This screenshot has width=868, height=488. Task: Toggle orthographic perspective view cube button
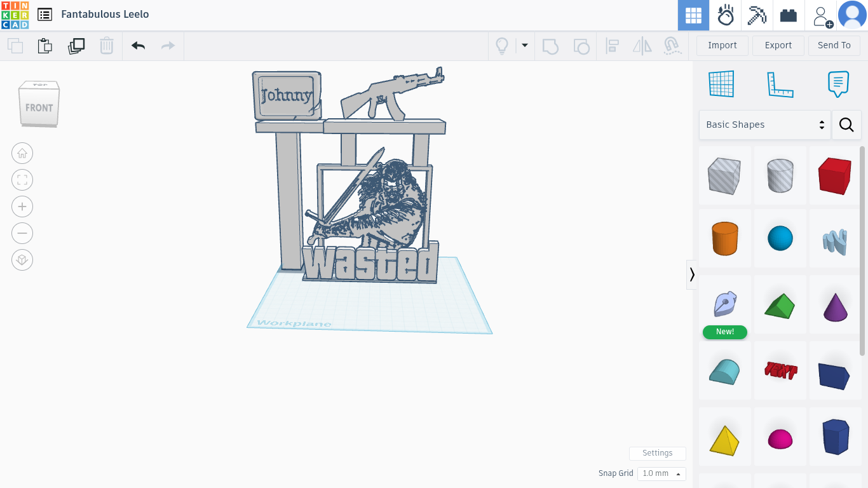22,260
